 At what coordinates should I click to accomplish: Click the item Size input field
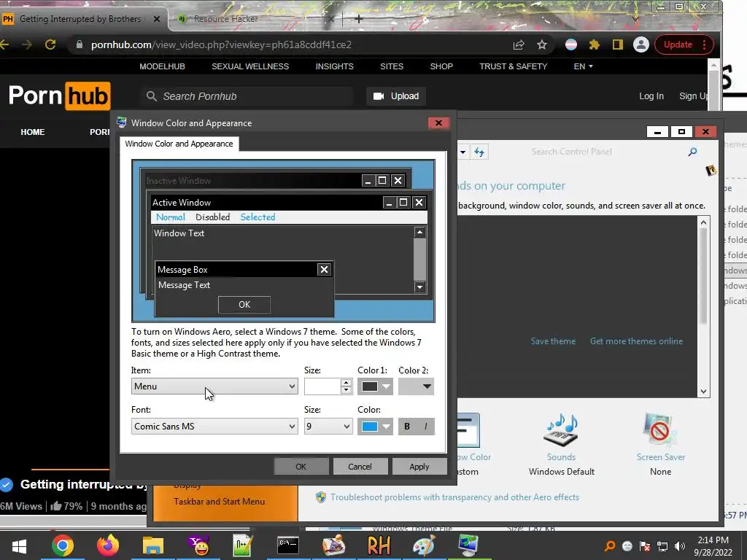pos(322,386)
